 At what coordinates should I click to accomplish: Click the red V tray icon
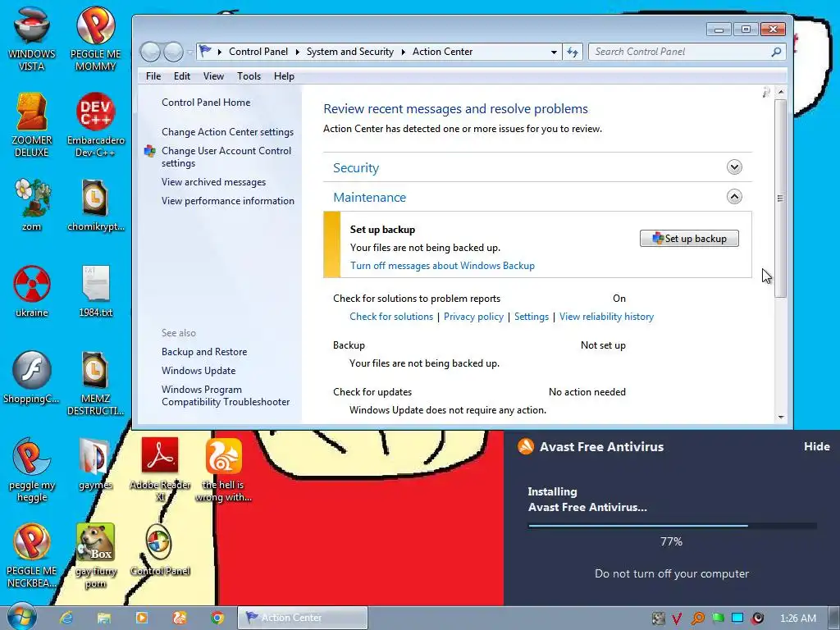point(677,619)
